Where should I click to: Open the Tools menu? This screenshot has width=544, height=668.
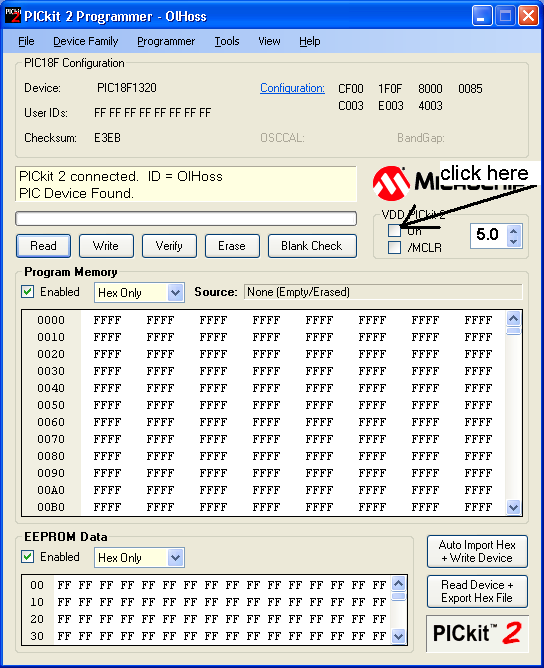tap(227, 41)
